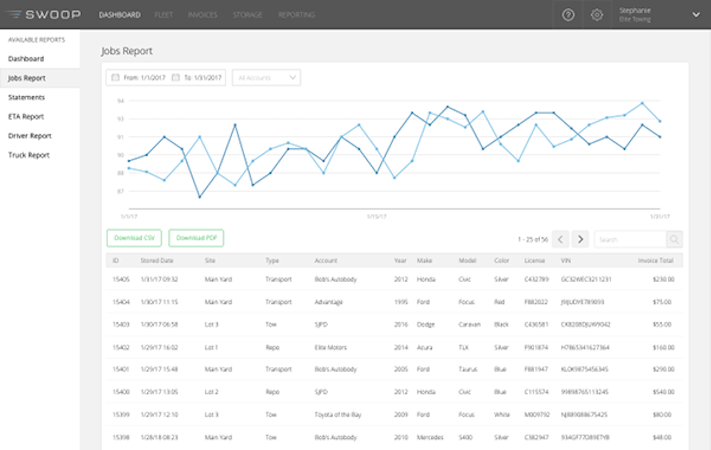This screenshot has height=450, width=711.
Task: Click the Search input field
Action: click(630, 239)
